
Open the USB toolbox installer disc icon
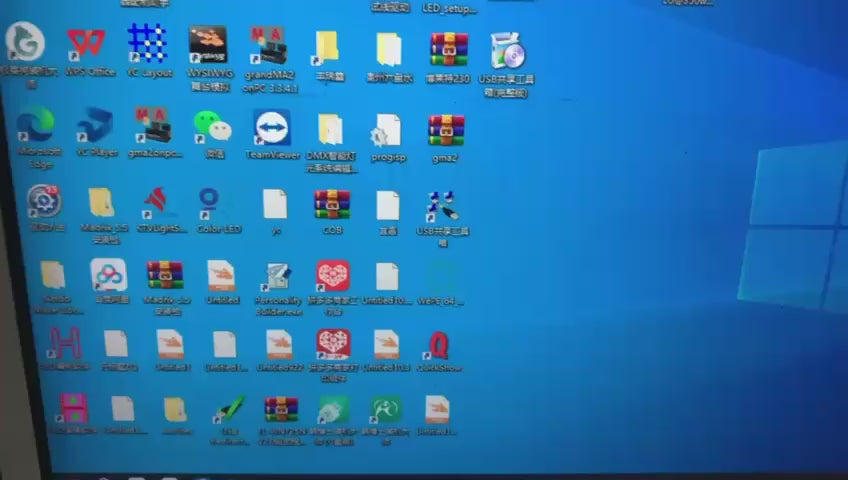507,51
